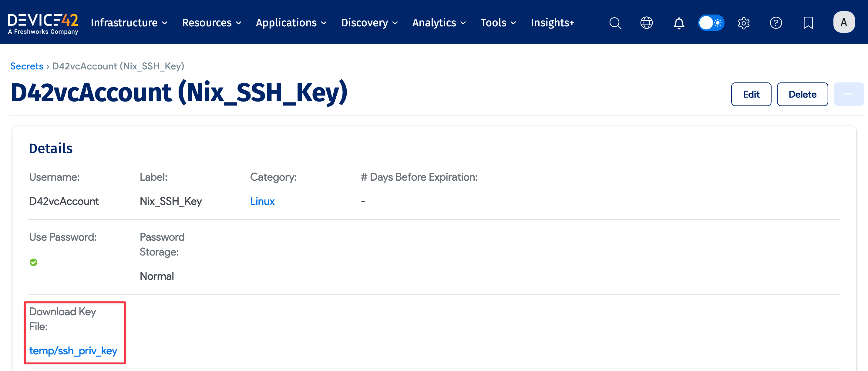Open the help question mark icon
Screen dimensions: 868x371
[776, 22]
